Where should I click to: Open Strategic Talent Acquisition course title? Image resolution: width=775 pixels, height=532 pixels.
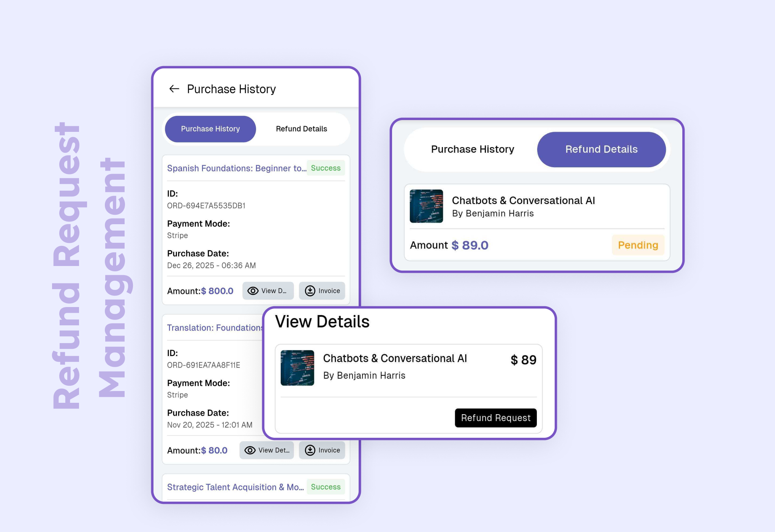coord(236,487)
